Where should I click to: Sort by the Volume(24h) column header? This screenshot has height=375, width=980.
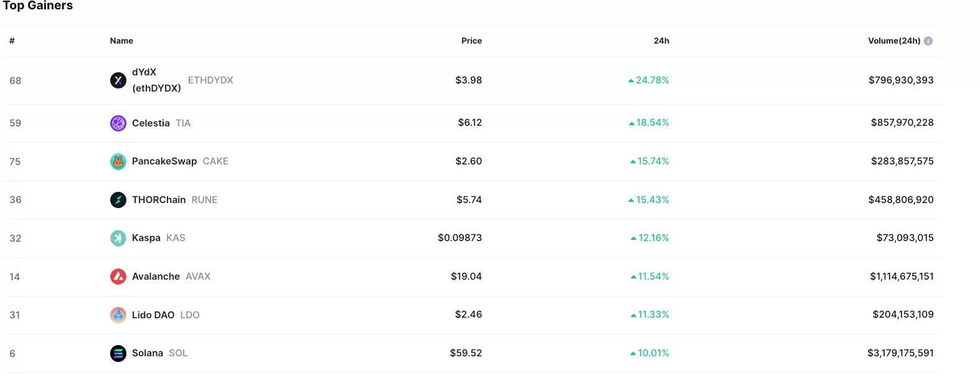894,41
